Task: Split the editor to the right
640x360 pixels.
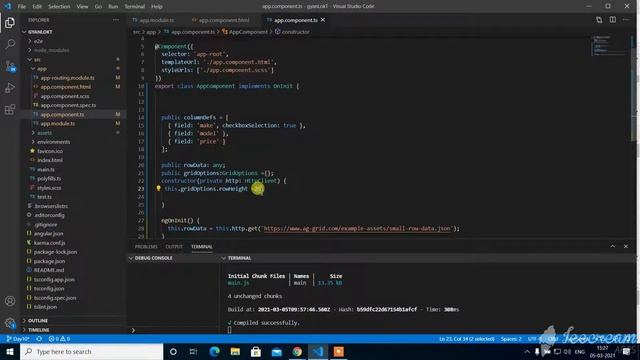Action: [613, 20]
